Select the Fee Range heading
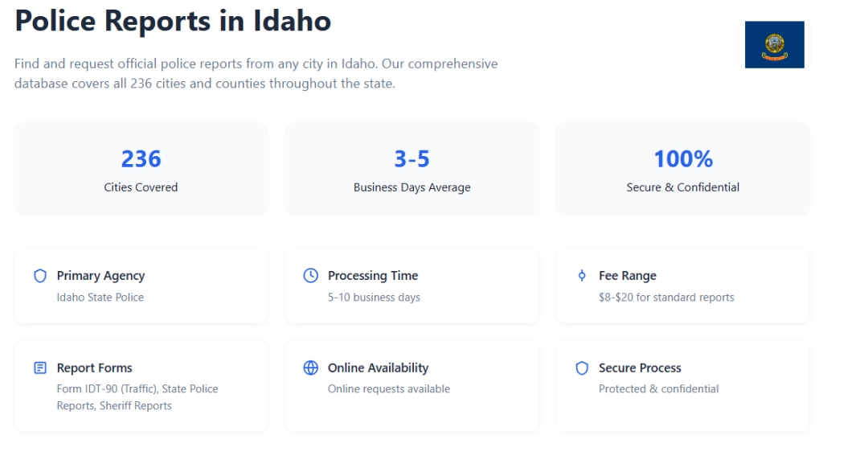 (628, 276)
